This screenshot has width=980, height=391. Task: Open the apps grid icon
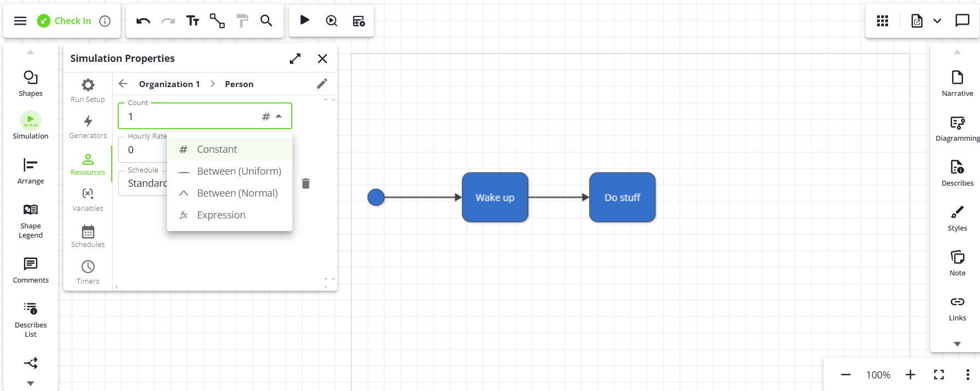coord(883,21)
